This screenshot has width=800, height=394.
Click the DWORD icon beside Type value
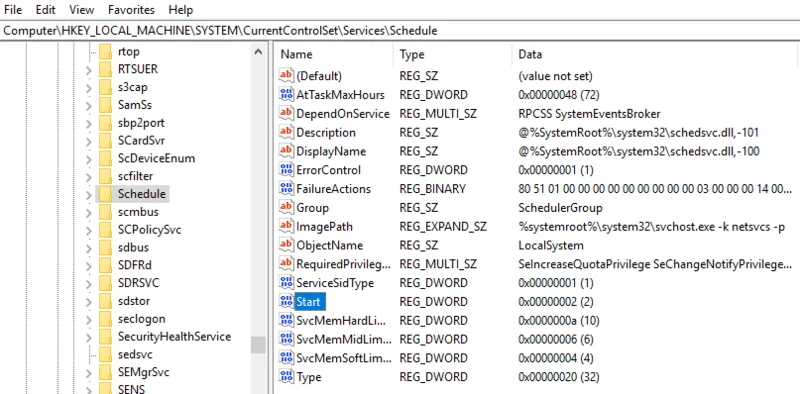point(287,377)
